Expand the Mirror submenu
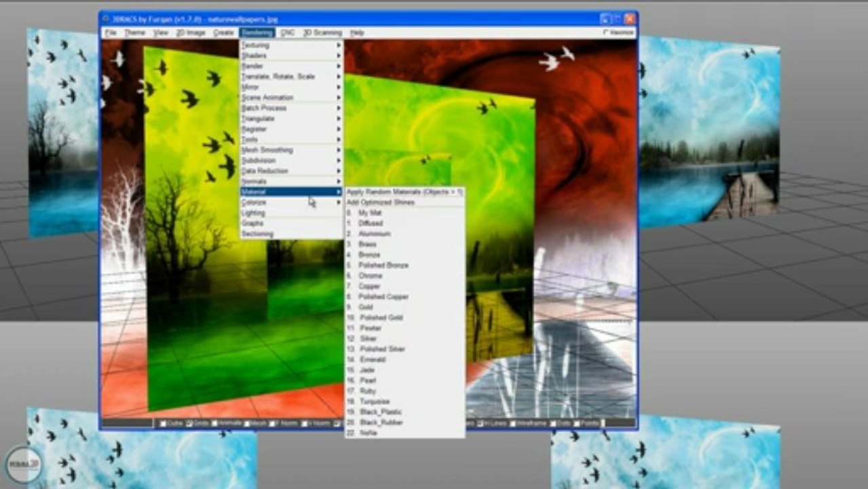868x489 pixels. (291, 87)
